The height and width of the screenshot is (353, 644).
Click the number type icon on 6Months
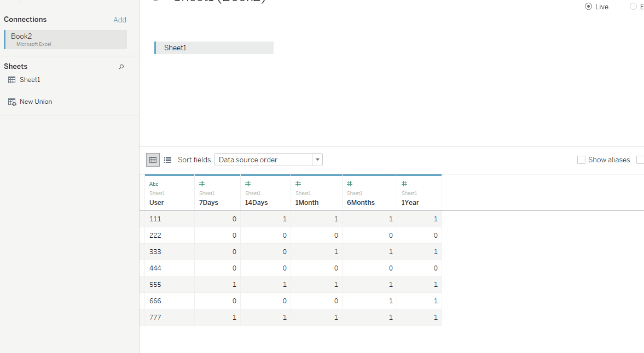point(349,184)
